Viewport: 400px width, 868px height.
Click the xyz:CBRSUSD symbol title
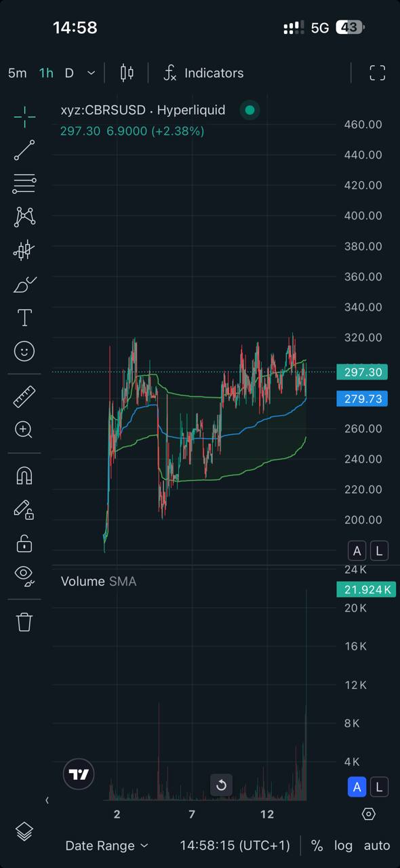[x=143, y=110]
